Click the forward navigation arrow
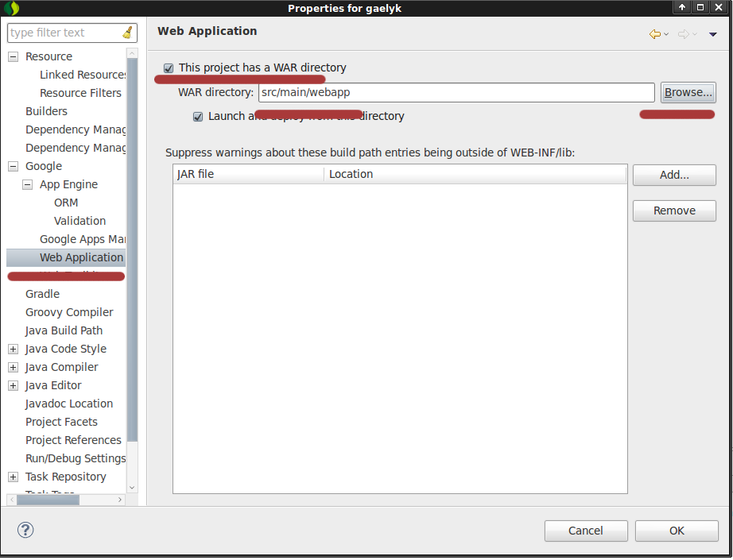This screenshot has height=560, width=733. pos(684,34)
